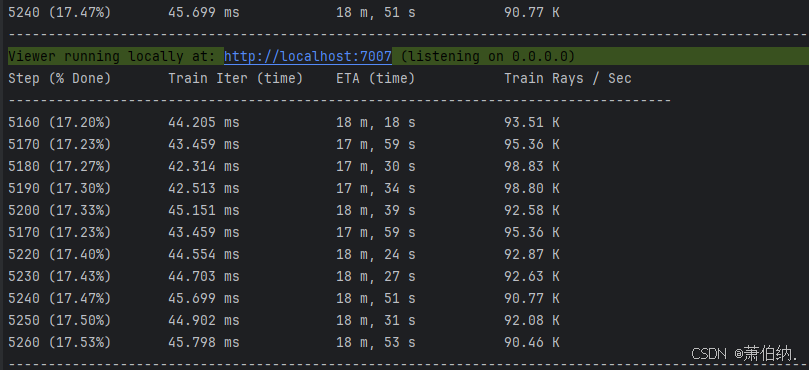The height and width of the screenshot is (370, 809).
Task: Select the '90.46 K' rays value
Action: (x=532, y=343)
